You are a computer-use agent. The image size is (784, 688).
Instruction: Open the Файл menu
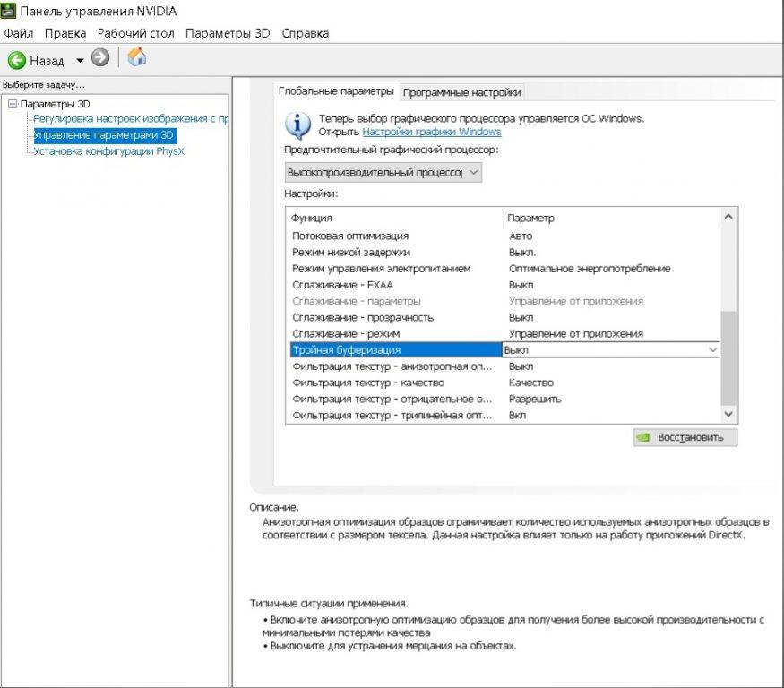point(19,33)
